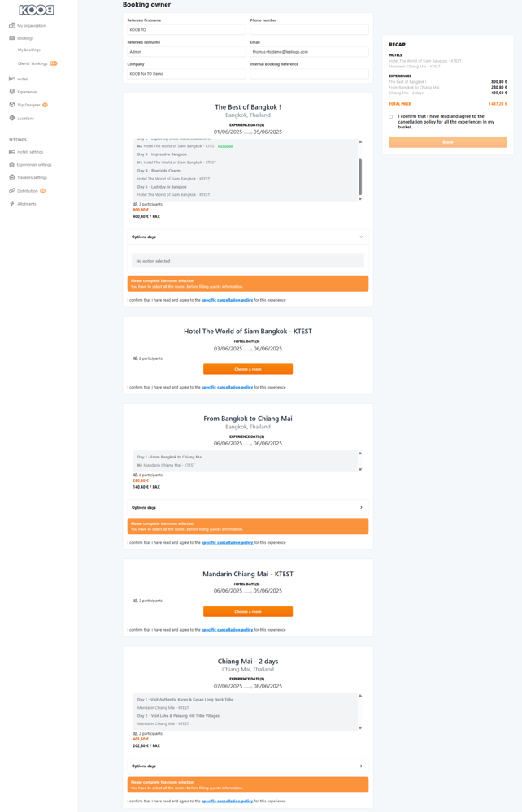Click the Trip Designer cube icon
The width and height of the screenshot is (522, 812).
click(12, 105)
